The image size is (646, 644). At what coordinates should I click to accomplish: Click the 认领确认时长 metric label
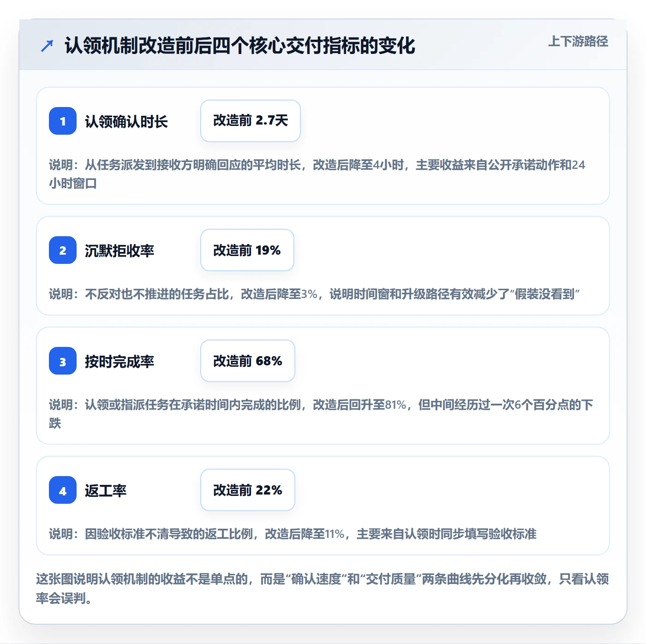pos(126,121)
